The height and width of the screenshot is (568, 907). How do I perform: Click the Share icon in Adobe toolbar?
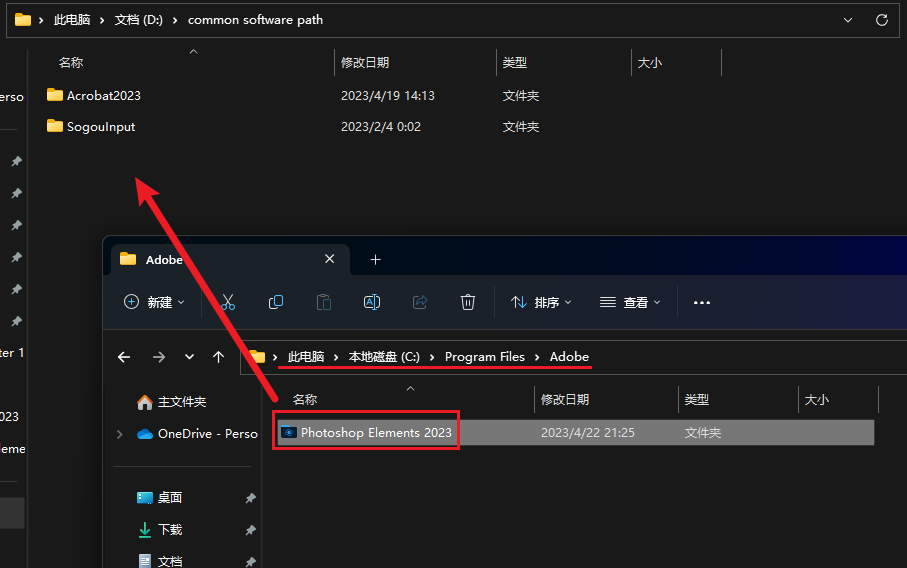420,302
